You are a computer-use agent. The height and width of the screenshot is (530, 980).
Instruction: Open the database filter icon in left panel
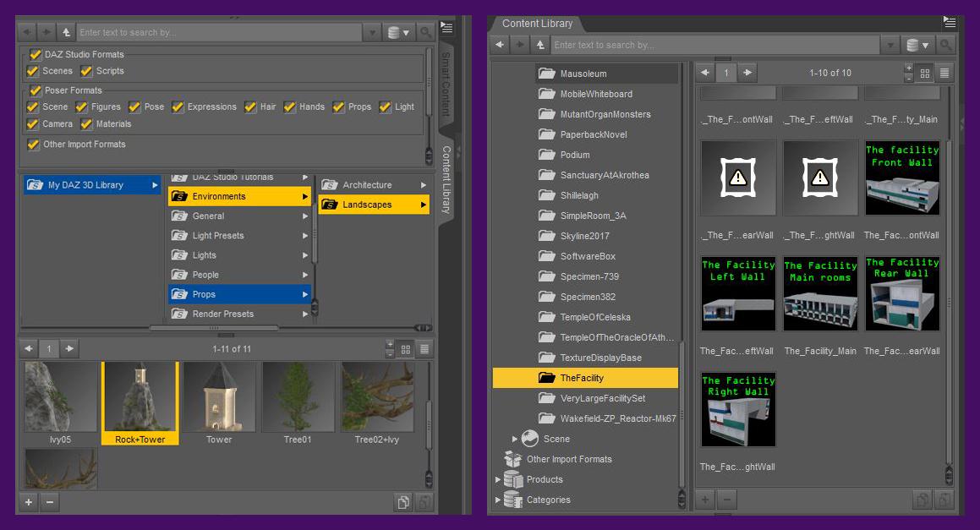(x=398, y=32)
